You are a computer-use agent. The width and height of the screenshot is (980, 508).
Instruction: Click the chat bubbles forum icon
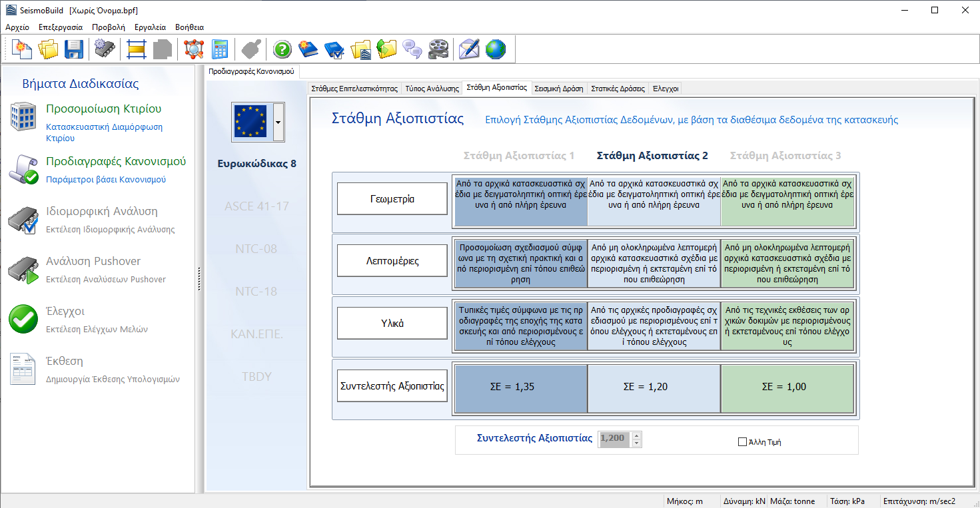(x=412, y=49)
